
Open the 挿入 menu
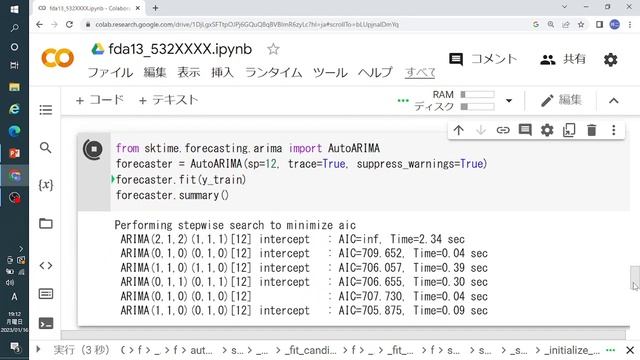(x=222, y=73)
